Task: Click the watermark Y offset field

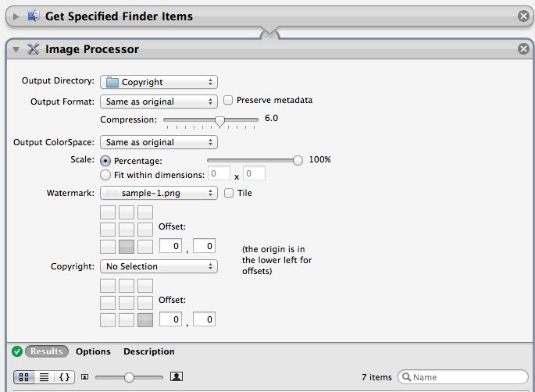Action: (x=204, y=246)
